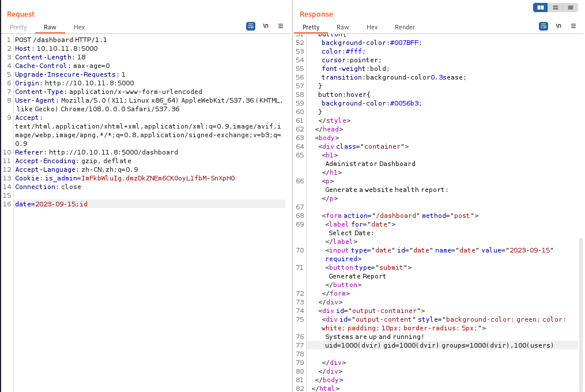The image size is (585, 392).
Task: Click the 'Response' panel title
Action: pyautogui.click(x=316, y=14)
